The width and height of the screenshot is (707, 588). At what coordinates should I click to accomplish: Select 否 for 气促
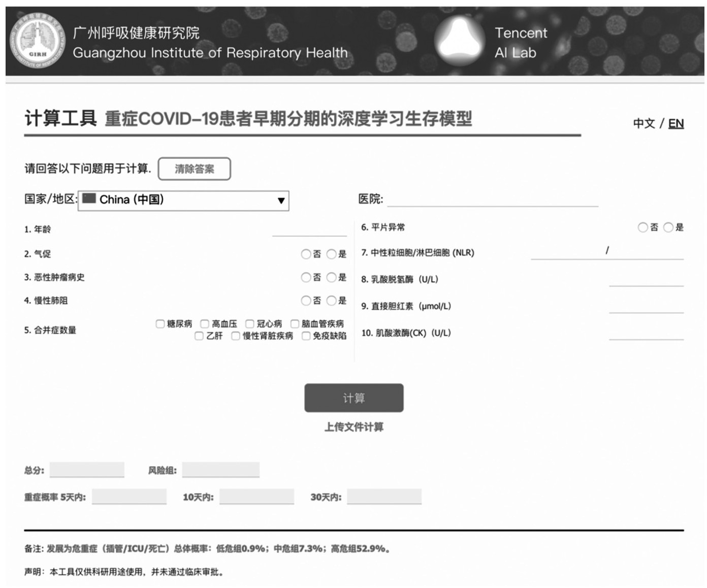coord(306,254)
